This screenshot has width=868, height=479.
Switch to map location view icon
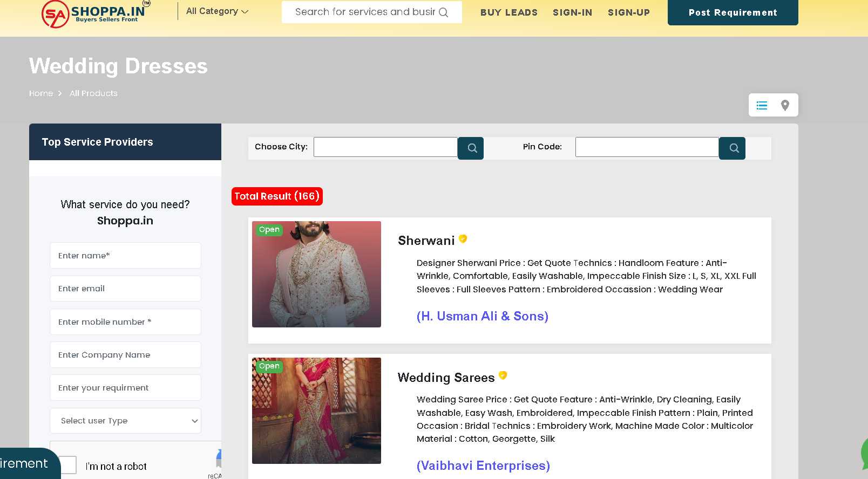(785, 106)
